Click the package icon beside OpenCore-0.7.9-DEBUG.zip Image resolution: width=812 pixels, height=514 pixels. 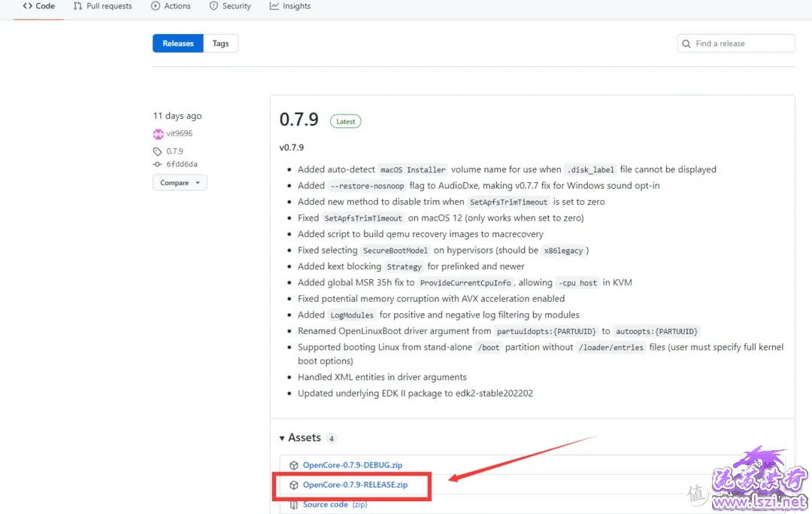tap(294, 465)
